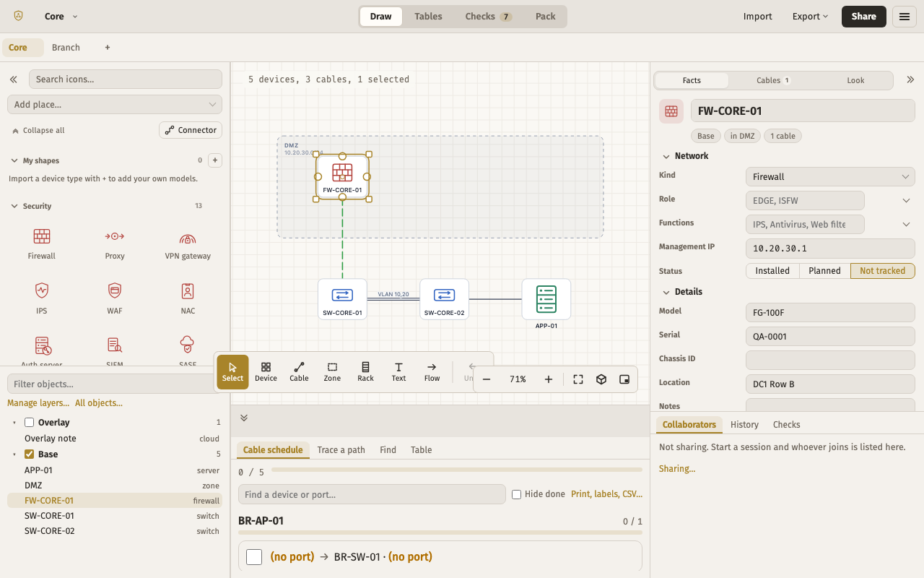Activate the Flow tool
924x578 pixels.
pos(432,372)
